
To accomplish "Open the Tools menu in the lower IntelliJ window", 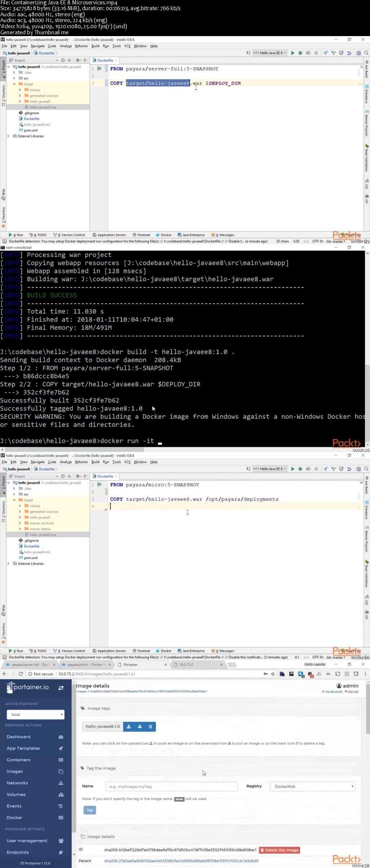I will click(116, 462).
